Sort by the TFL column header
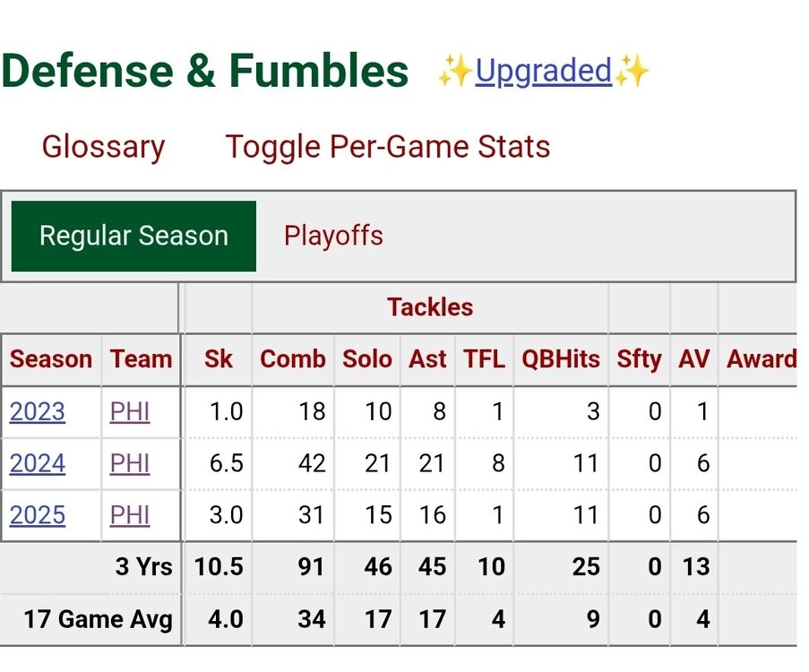 [484, 359]
